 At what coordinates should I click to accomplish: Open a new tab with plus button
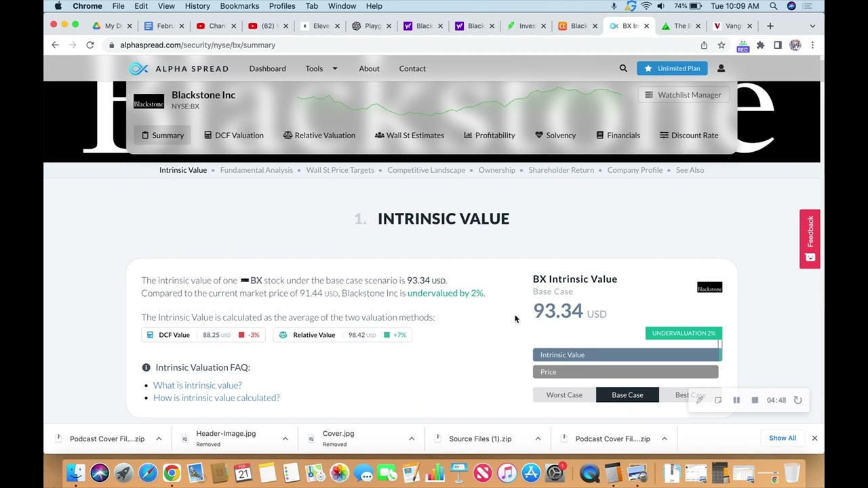770,26
